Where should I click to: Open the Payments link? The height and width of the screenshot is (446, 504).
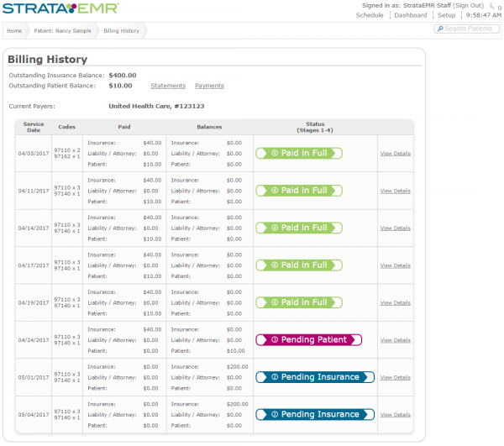pyautogui.click(x=209, y=86)
